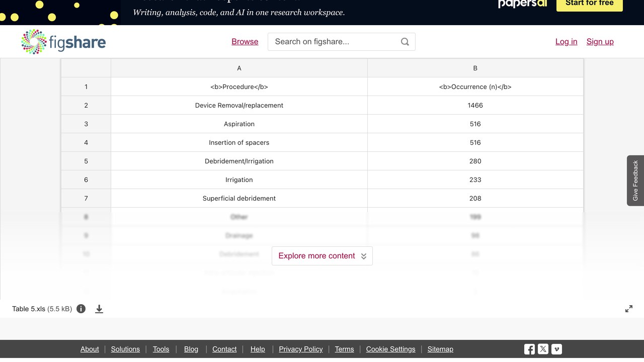Select column A header
The width and height of the screenshot is (644, 362).
tap(239, 68)
